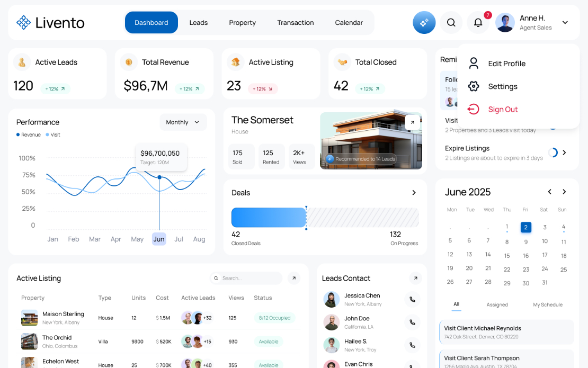Click Echelon West listing name

click(x=60, y=361)
